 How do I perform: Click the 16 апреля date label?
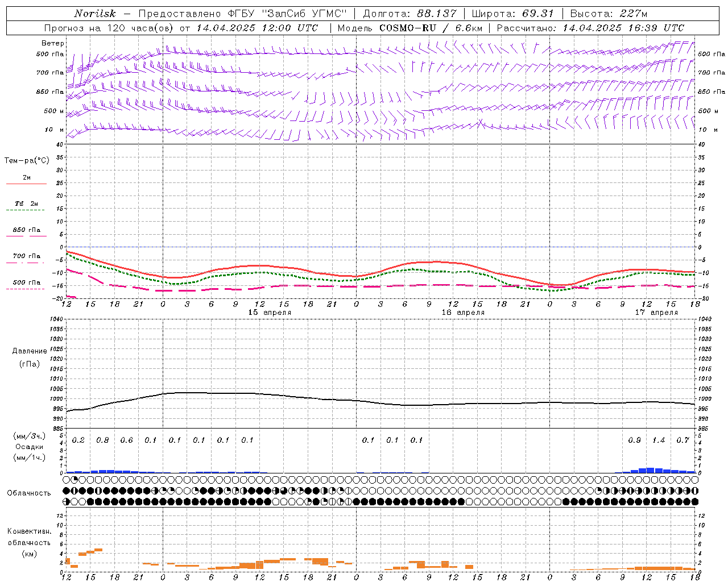coord(463,313)
